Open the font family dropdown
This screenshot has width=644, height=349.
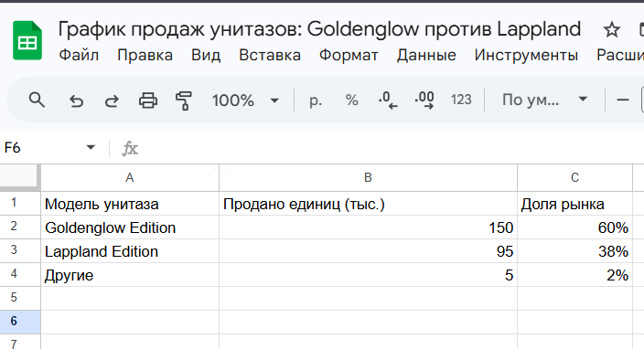544,100
